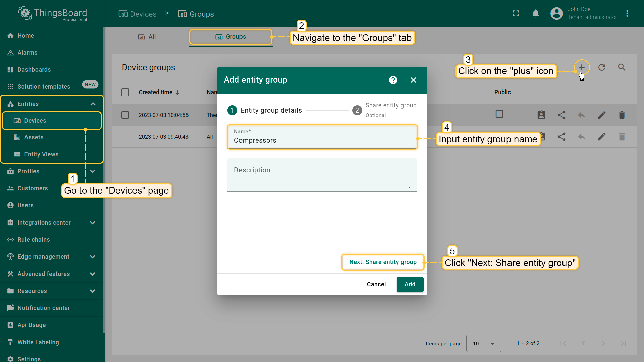Expand the Integrations center menu
The width and height of the screenshot is (644, 362).
point(93,223)
